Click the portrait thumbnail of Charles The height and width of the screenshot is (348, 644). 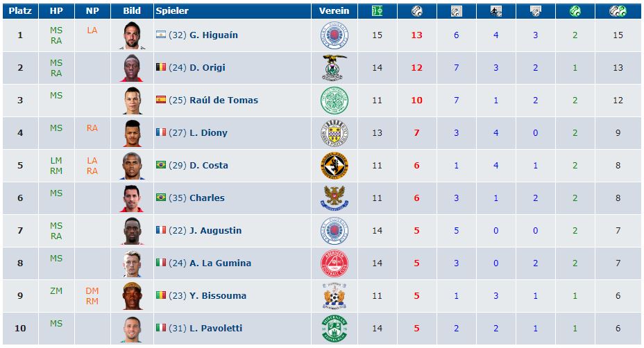133,198
